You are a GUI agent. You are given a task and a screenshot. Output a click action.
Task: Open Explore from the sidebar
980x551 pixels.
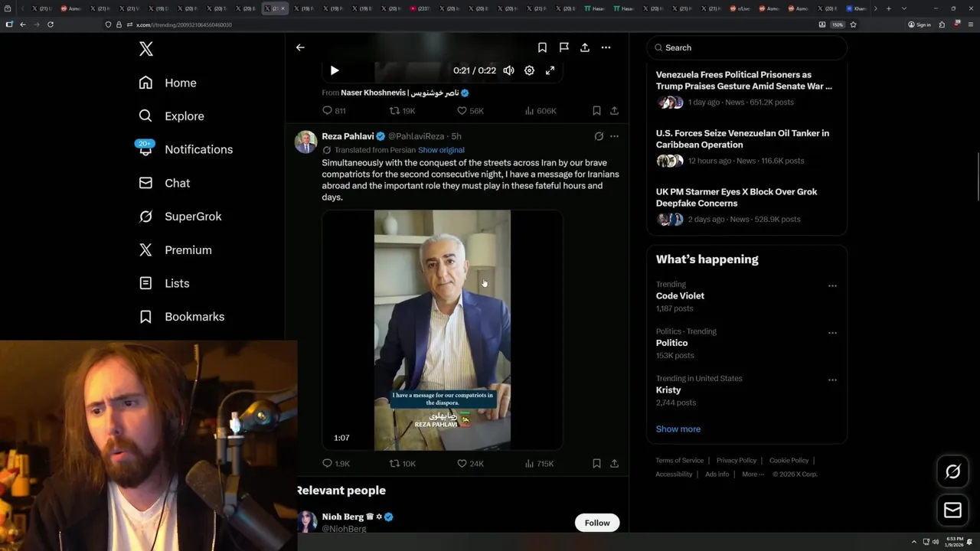(x=171, y=116)
